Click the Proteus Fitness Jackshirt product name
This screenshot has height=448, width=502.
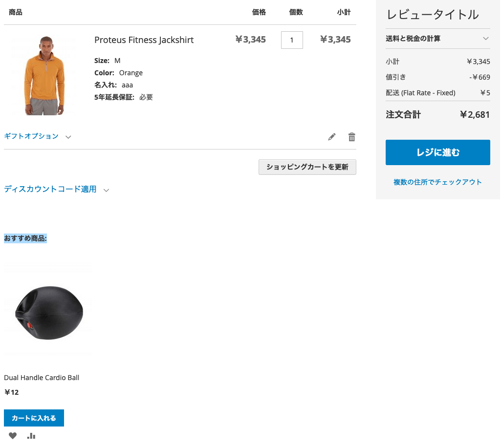[144, 40]
